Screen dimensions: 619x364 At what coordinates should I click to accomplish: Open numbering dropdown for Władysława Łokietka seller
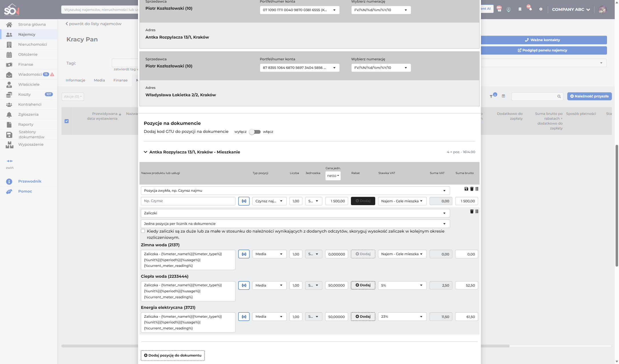pos(381,68)
